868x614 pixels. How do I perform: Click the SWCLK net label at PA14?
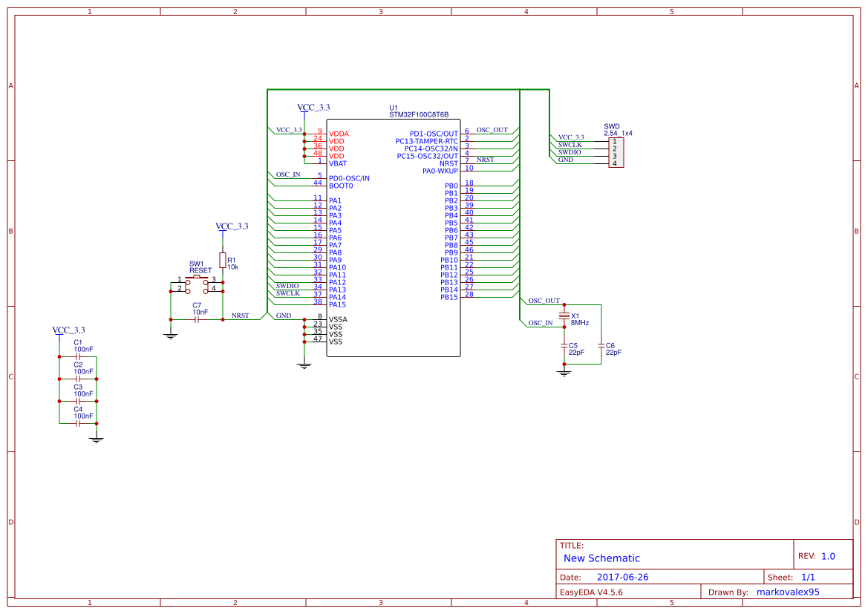(x=288, y=293)
